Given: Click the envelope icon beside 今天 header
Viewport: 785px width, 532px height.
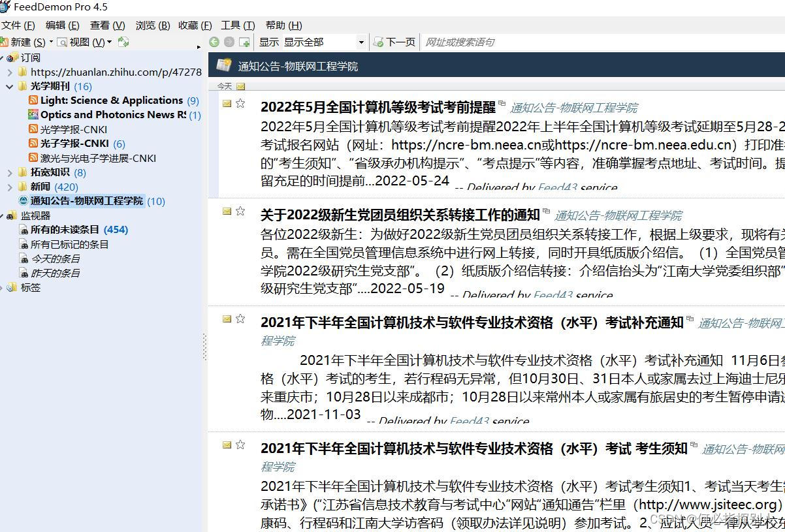Looking at the screenshot, I should tap(241, 86).
